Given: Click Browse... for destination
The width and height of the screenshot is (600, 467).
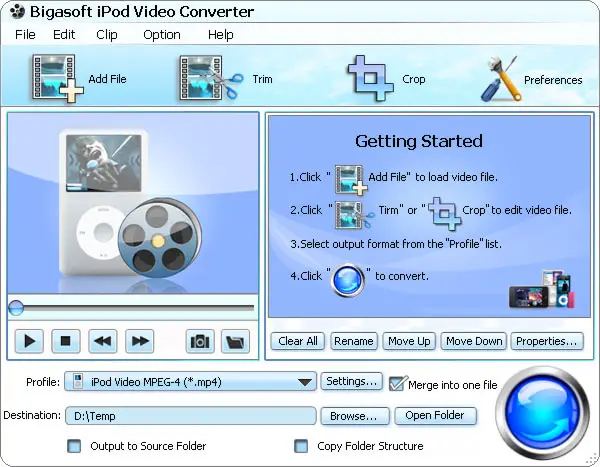Looking at the screenshot, I should coord(354,416).
